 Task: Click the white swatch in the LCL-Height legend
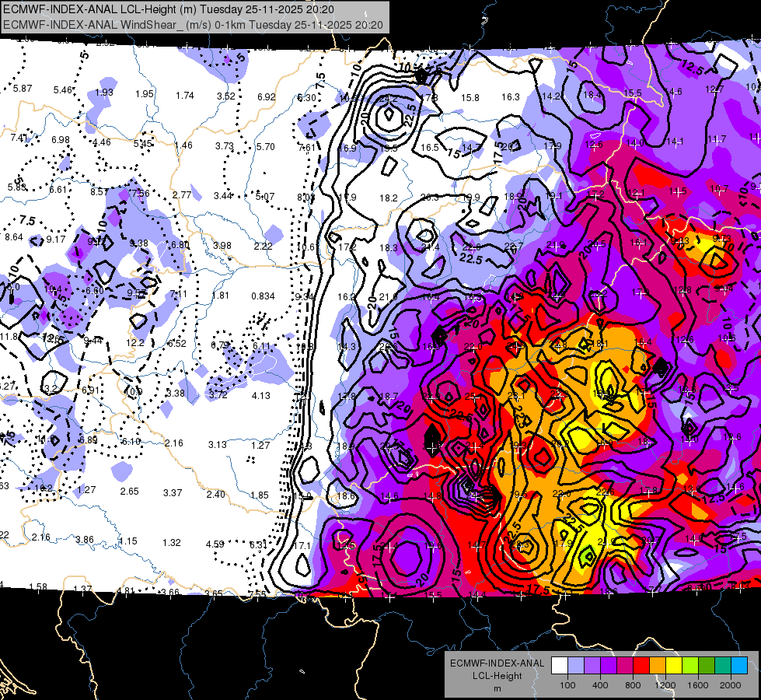coord(560,665)
